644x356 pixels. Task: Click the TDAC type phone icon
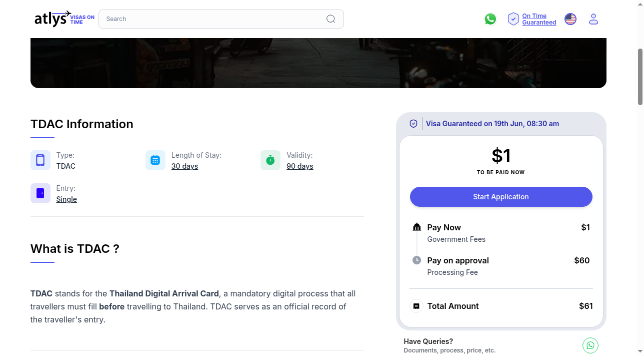click(x=40, y=160)
